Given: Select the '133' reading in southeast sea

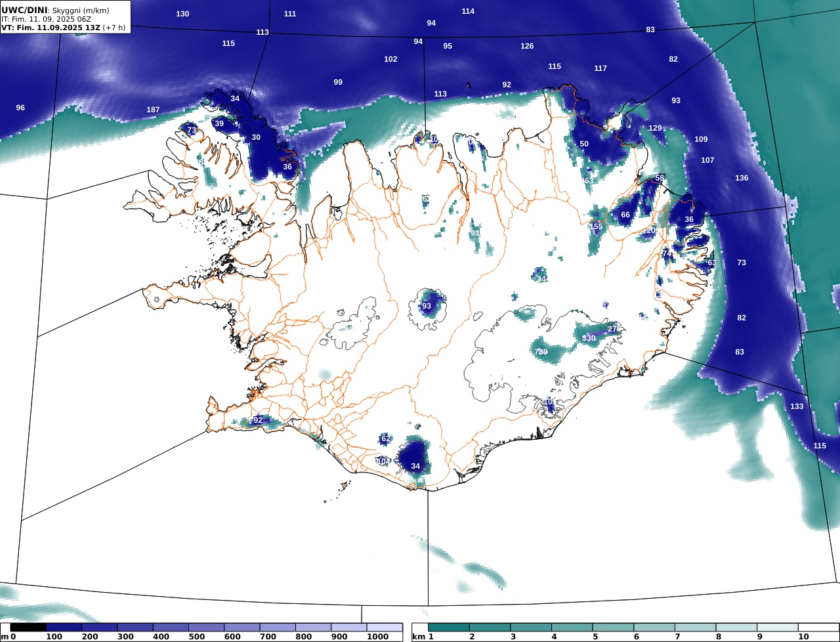Looking at the screenshot, I should coord(797,407).
